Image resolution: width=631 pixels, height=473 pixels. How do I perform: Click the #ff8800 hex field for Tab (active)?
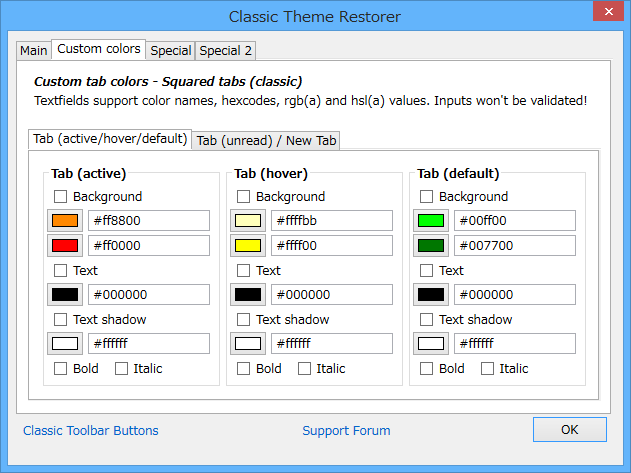(150, 221)
